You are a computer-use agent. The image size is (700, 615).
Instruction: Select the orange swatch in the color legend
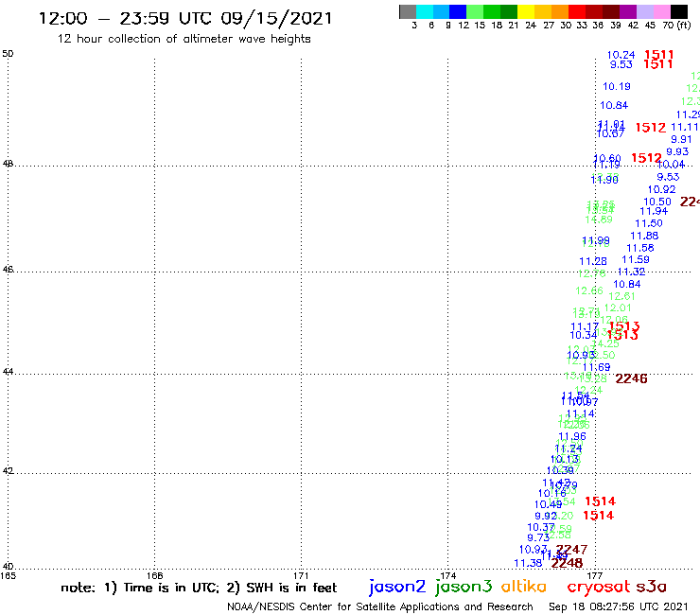click(559, 12)
